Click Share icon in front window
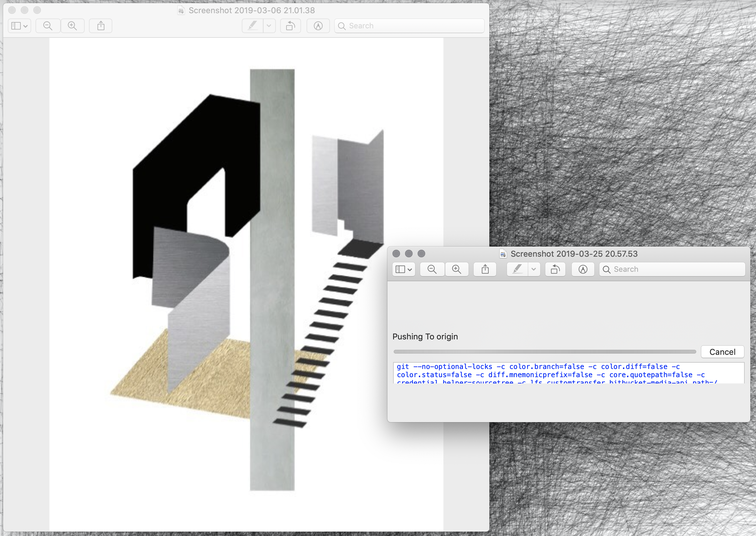 [485, 269]
